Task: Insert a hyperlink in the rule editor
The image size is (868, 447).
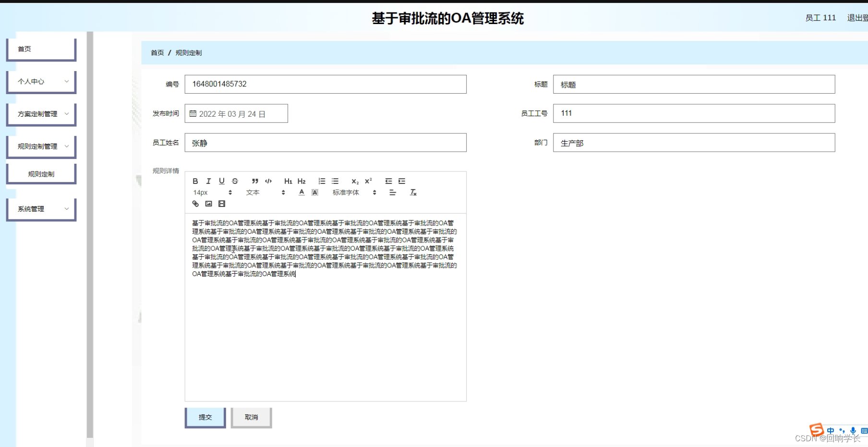Action: pyautogui.click(x=195, y=204)
